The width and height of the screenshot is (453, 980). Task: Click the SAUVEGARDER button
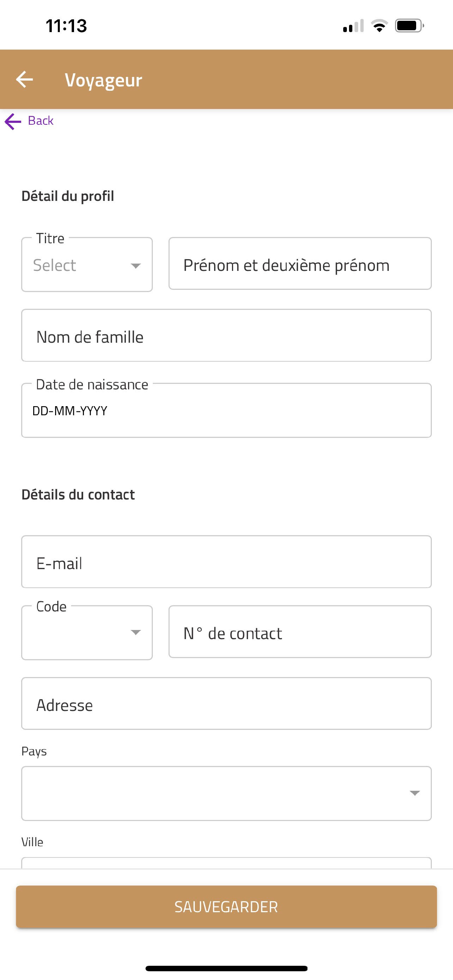pyautogui.click(x=226, y=907)
